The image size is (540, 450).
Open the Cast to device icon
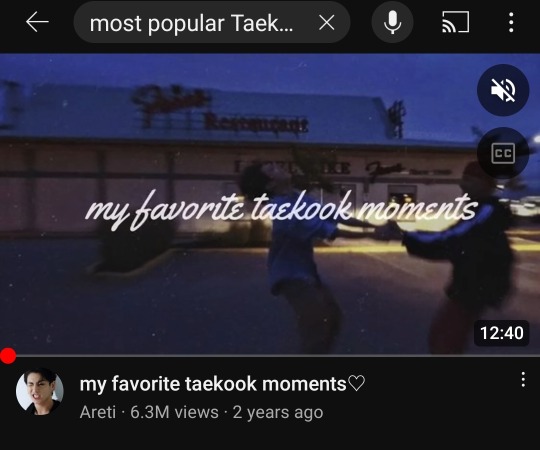[455, 22]
